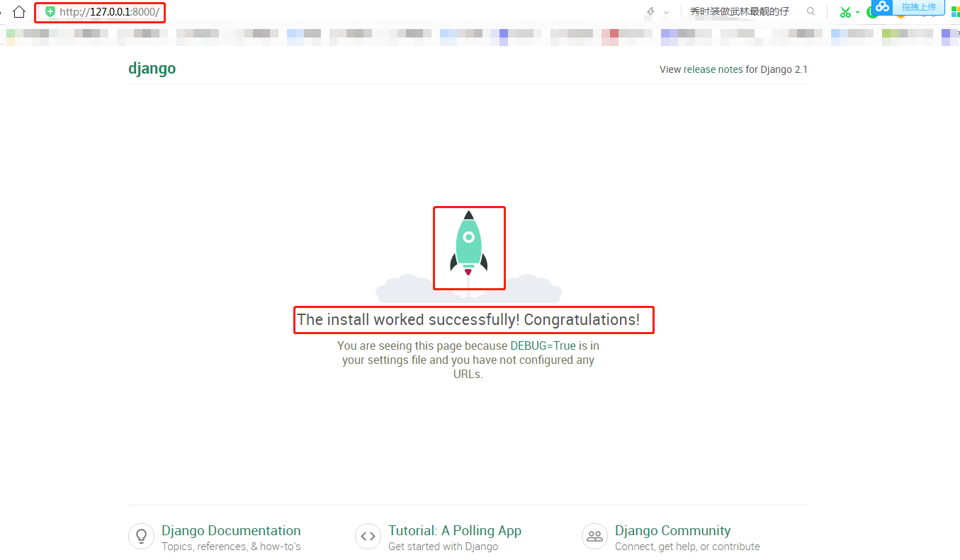This screenshot has width=960, height=560.
Task: Click 'You are seeing this page because' text
Action: pyautogui.click(x=422, y=346)
